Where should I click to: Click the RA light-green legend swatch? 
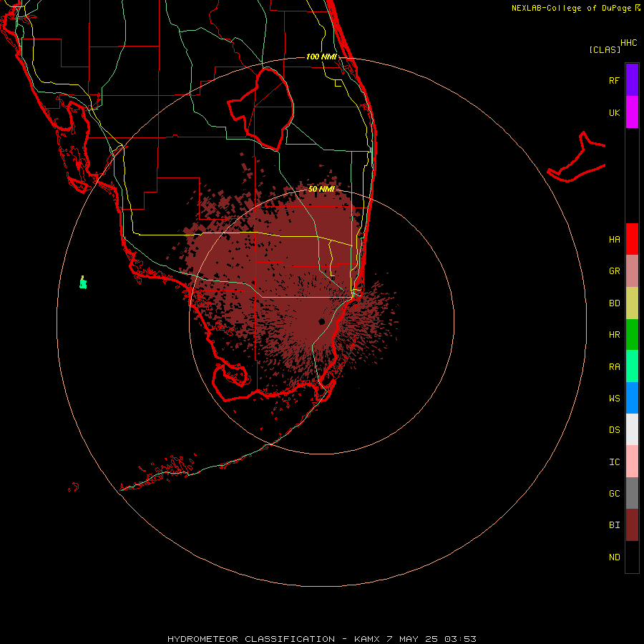tap(632, 366)
